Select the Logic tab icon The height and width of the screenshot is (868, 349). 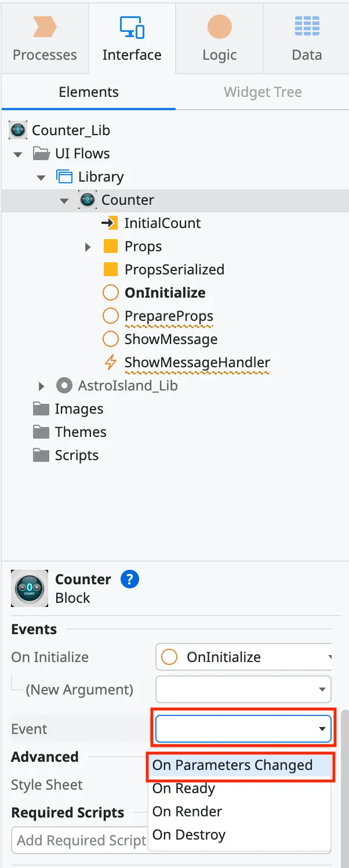pyautogui.click(x=219, y=26)
